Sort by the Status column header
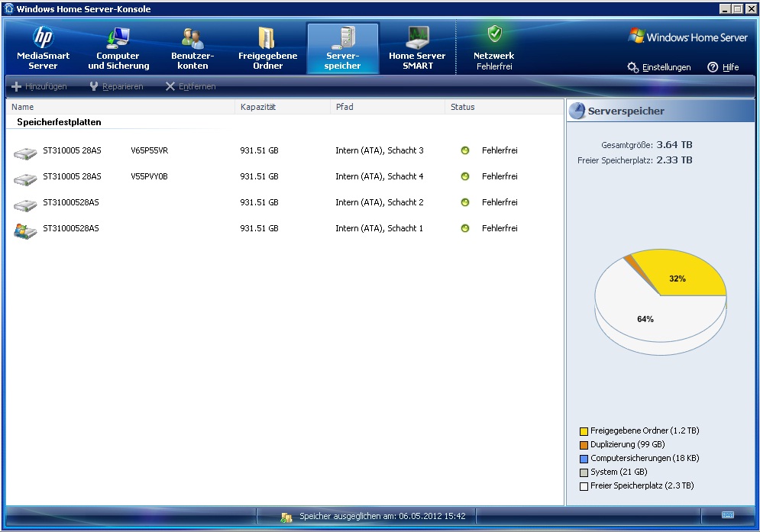The width and height of the screenshot is (760, 532). 504,107
